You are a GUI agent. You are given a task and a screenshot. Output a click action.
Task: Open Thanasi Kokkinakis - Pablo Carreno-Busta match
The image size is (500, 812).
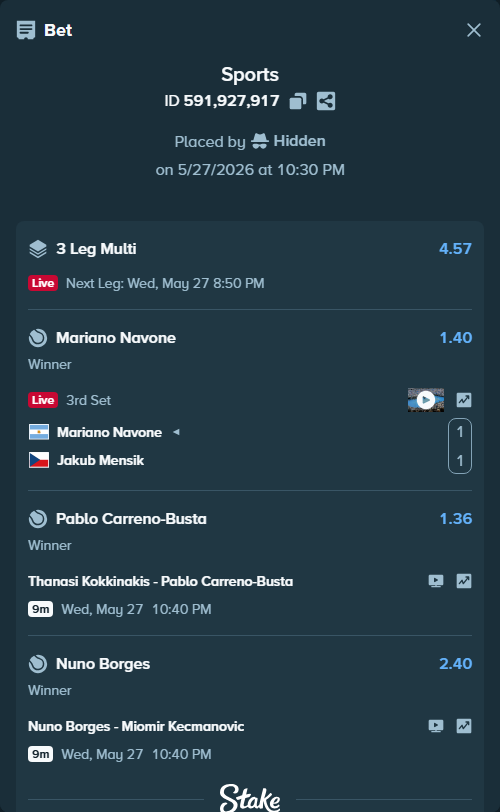point(160,581)
